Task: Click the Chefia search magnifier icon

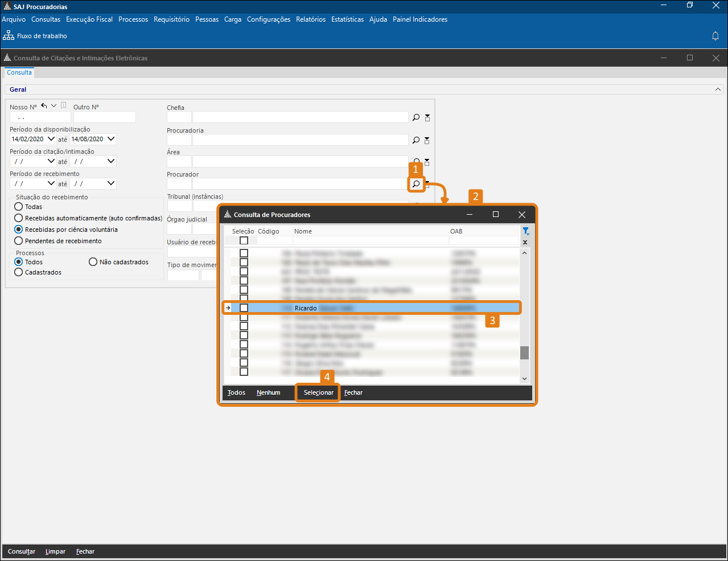Action: tap(416, 117)
